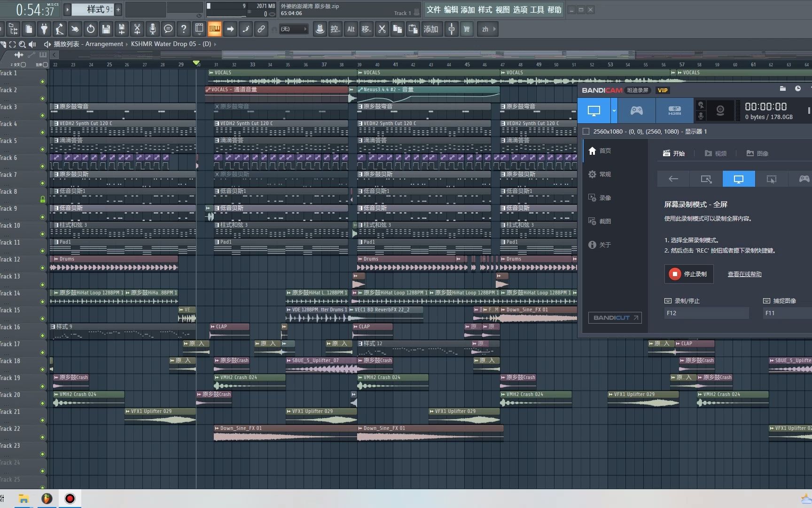Open 查看在线帮助 link in Bandicam
Image resolution: width=812 pixels, height=508 pixels.
(744, 274)
